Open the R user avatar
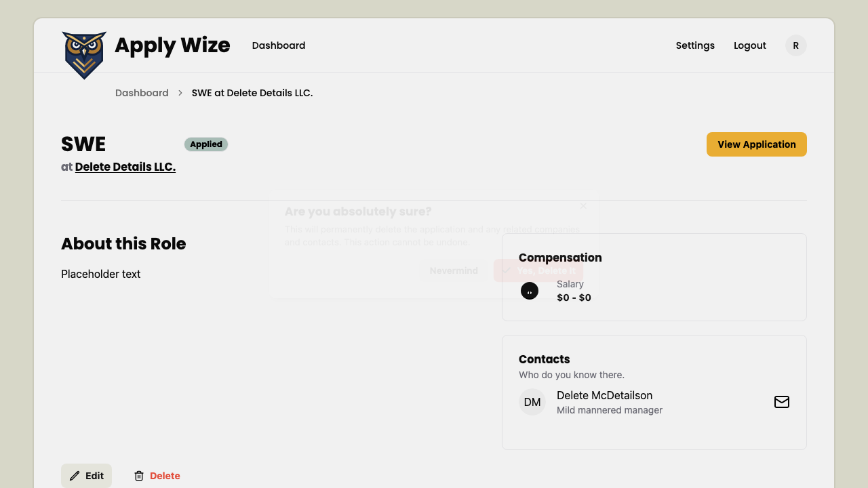This screenshot has width=868, height=488. point(796,45)
